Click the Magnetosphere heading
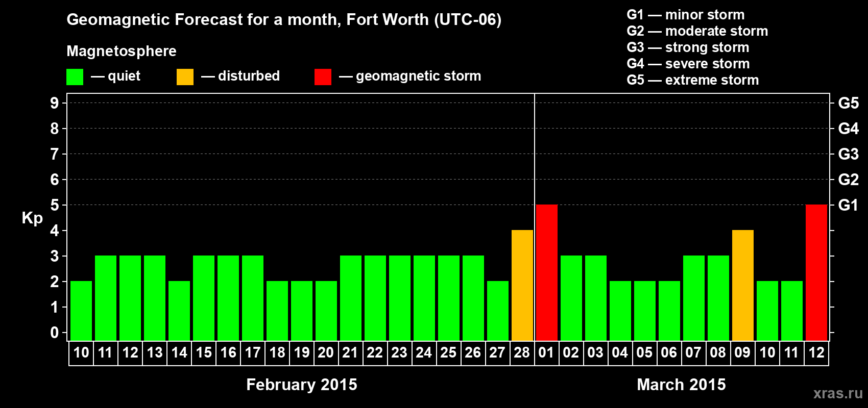 (122, 52)
